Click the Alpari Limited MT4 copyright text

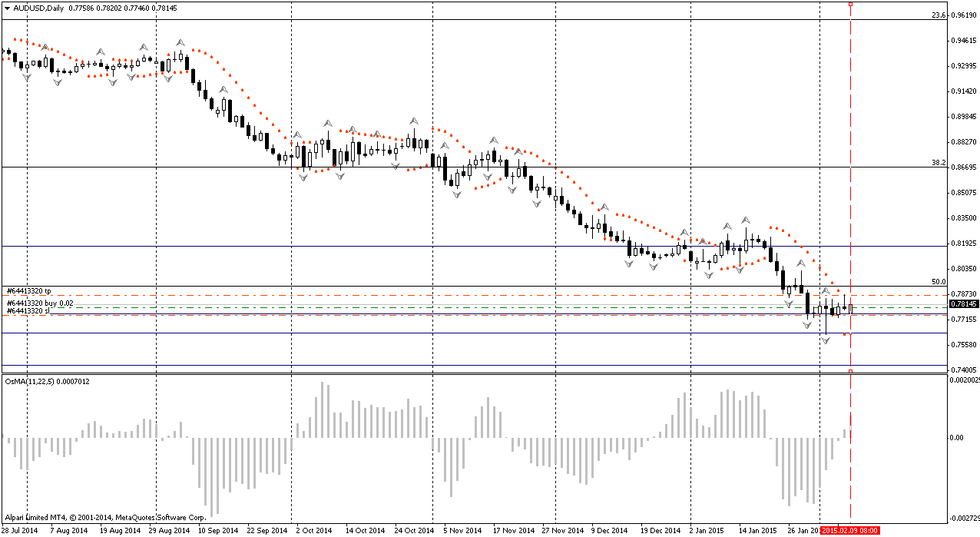pyautogui.click(x=105, y=519)
